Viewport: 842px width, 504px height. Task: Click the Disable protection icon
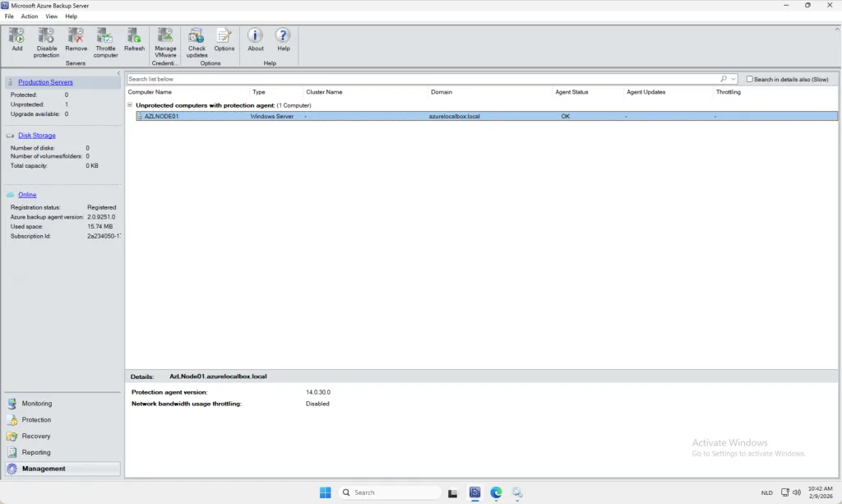pyautogui.click(x=46, y=36)
